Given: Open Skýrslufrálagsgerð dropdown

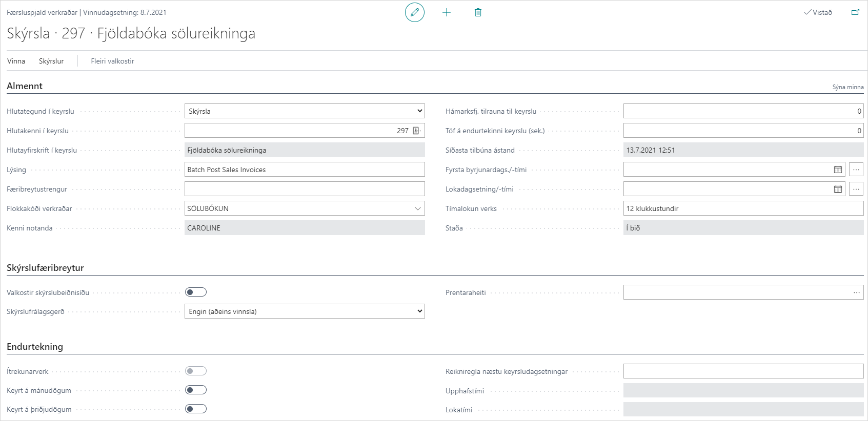Looking at the screenshot, I should [305, 311].
